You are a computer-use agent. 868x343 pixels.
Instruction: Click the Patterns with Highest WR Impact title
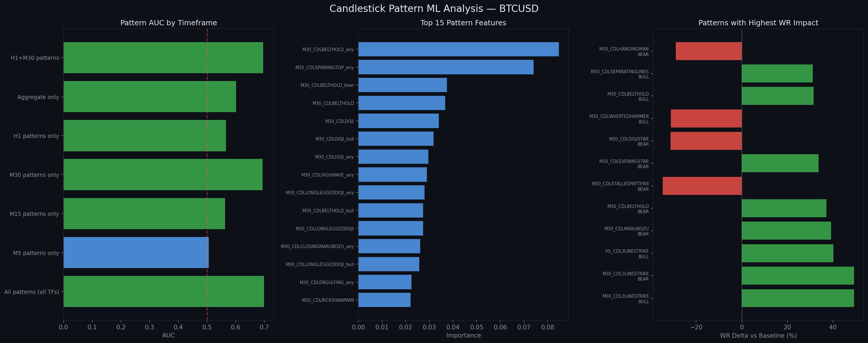pos(758,23)
